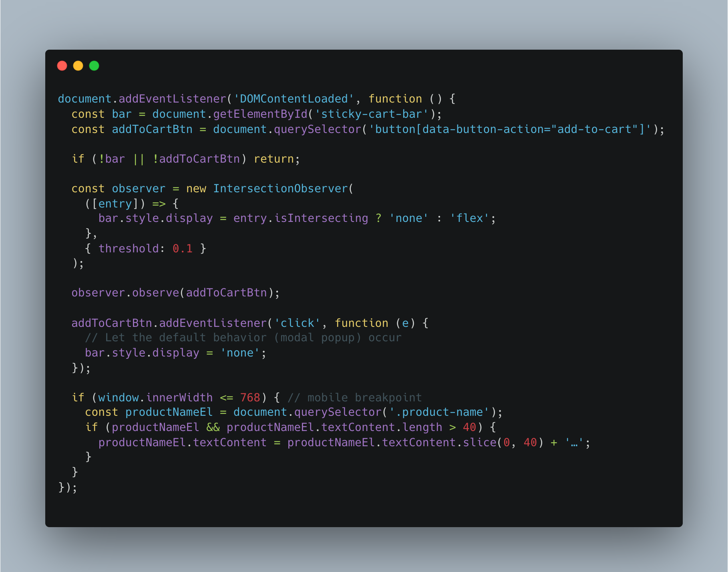Click the window.innerWidth expression
The height and width of the screenshot is (572, 728).
click(x=155, y=398)
